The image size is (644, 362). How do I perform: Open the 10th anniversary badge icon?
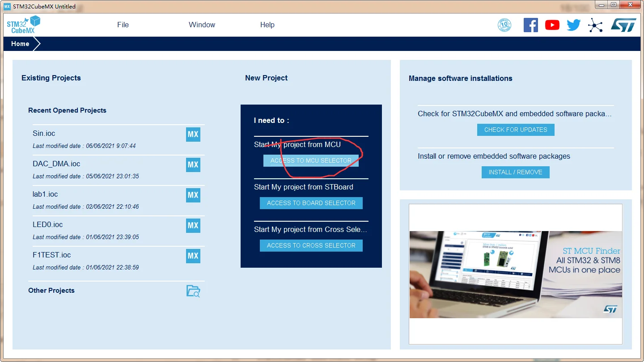click(x=504, y=25)
